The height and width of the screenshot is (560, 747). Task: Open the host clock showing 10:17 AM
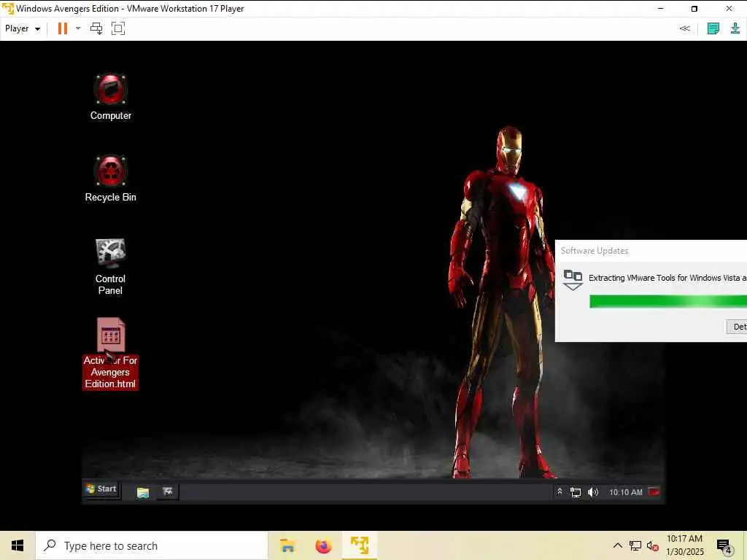(x=684, y=545)
